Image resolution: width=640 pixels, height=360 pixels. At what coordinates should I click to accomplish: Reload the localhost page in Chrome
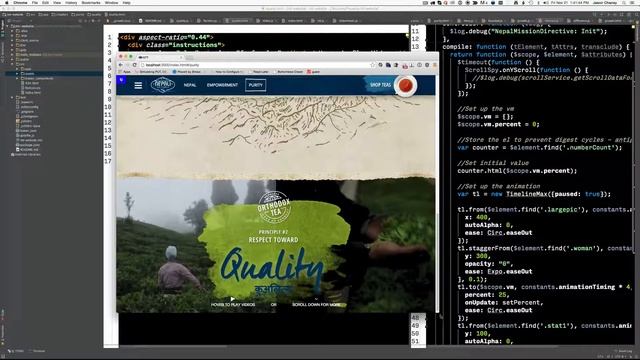(x=134, y=65)
